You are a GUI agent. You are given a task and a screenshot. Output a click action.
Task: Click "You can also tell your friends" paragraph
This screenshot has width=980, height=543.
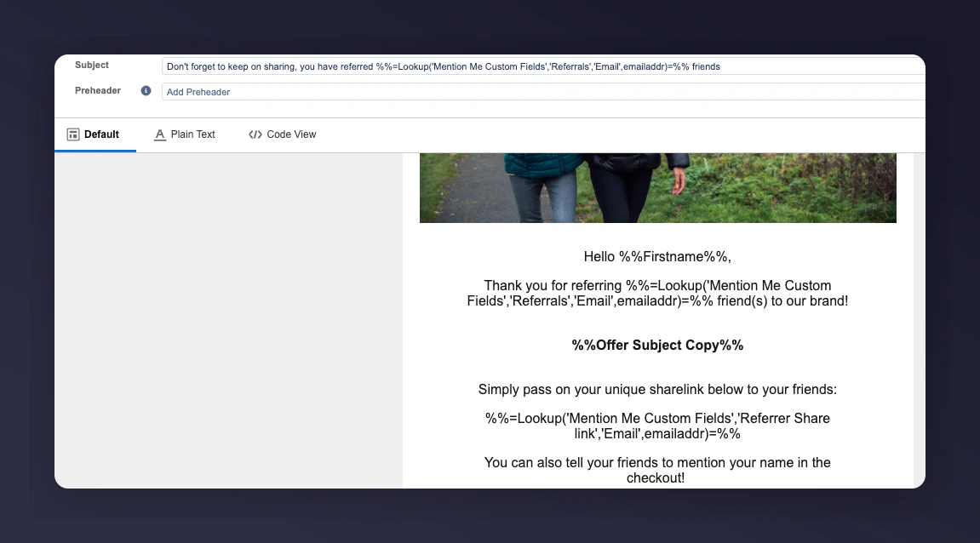[x=657, y=470]
